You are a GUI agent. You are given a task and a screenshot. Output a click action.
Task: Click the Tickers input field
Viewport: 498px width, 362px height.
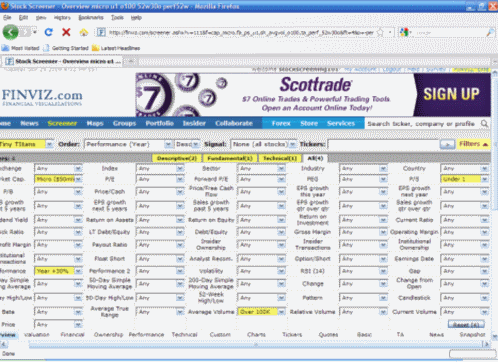coord(383,144)
